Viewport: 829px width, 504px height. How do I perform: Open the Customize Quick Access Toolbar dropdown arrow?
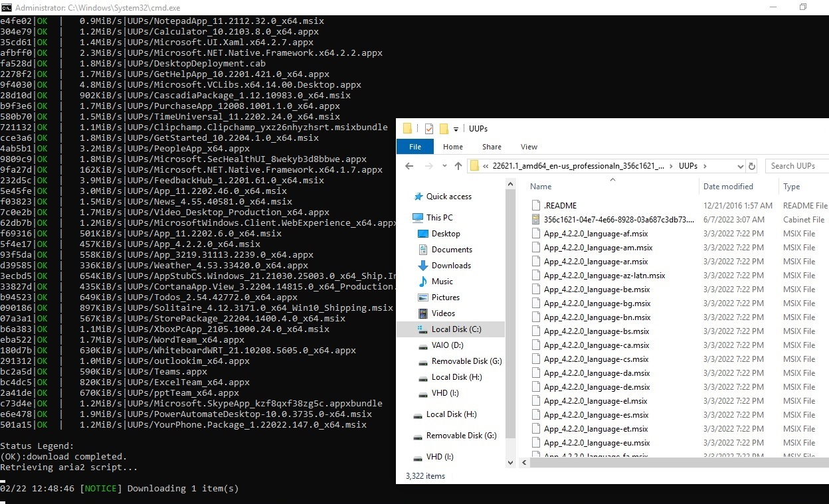(x=456, y=129)
